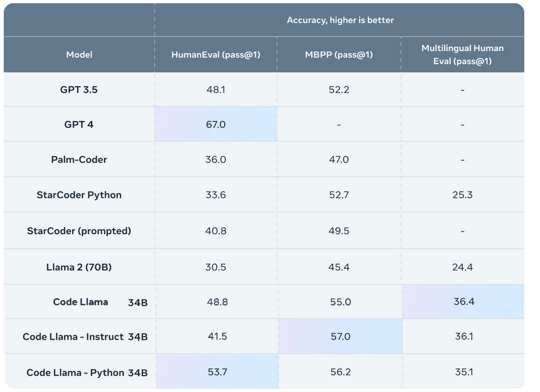The image size is (540, 392).
Task: Click the MBPP (pass@1) column header
Action: [x=339, y=54]
